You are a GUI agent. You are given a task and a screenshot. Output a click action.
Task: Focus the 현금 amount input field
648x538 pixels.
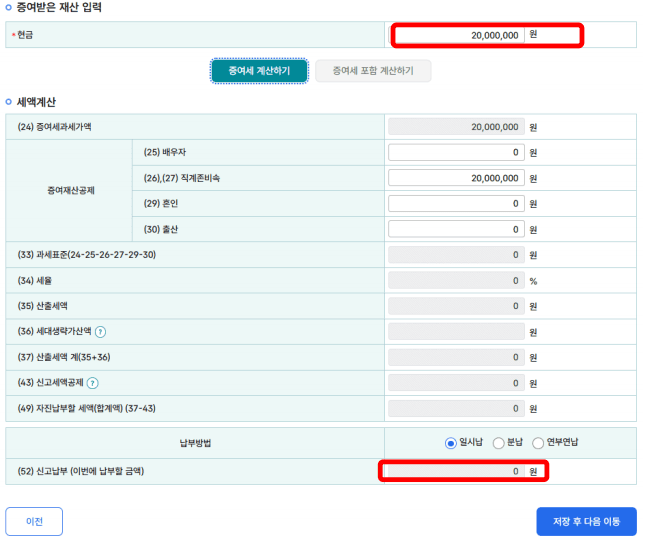459,35
